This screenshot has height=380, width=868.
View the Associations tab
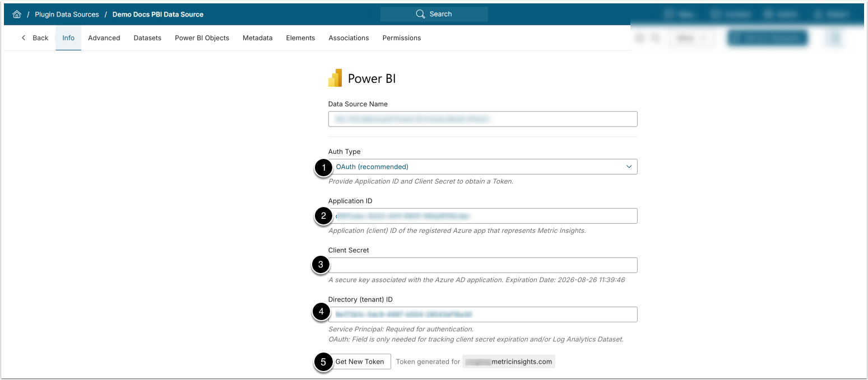click(x=349, y=38)
